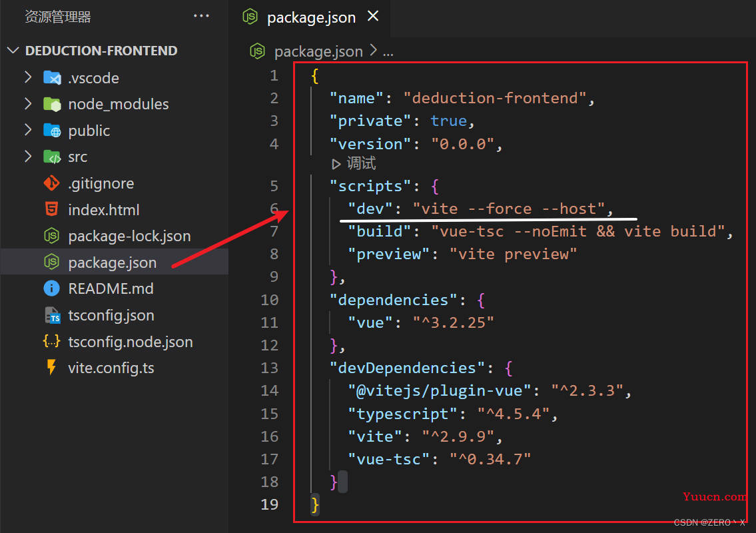Click the info icon beside README.md
The width and height of the screenshot is (756, 533).
point(51,288)
